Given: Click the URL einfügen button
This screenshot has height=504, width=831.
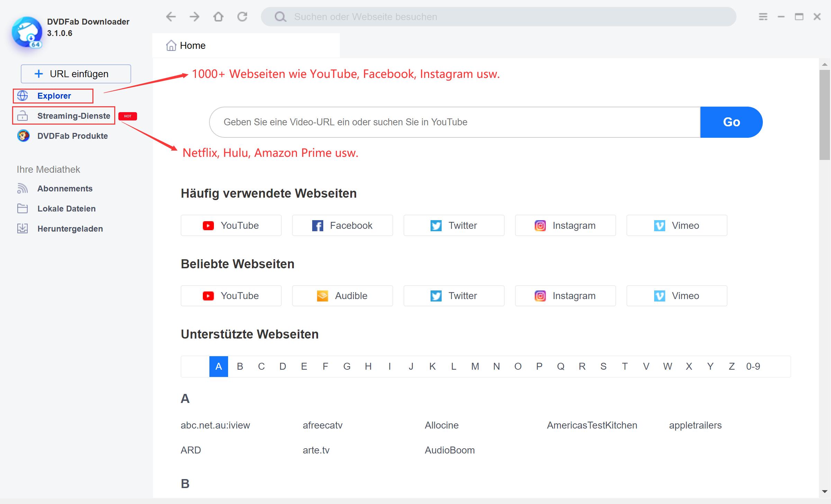Looking at the screenshot, I should click(76, 74).
